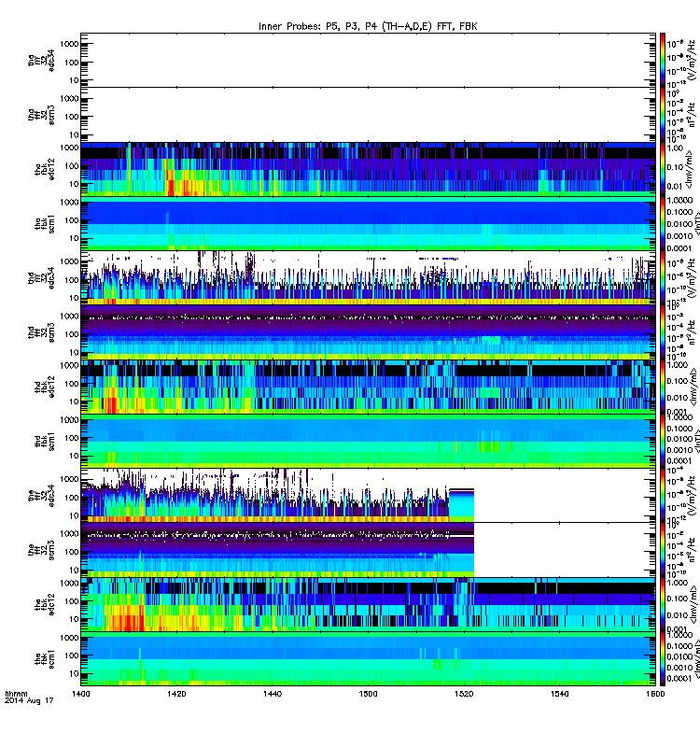Viewport: 700px width, 747px height.
Task: Click the 1400 time axis label
Action: pyautogui.click(x=80, y=694)
